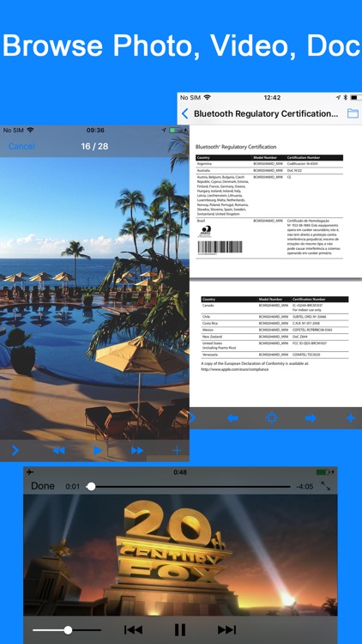This screenshot has height=644, width=362.
Task: Skip to previous photo with rewind icon
Action: [x=58, y=451]
